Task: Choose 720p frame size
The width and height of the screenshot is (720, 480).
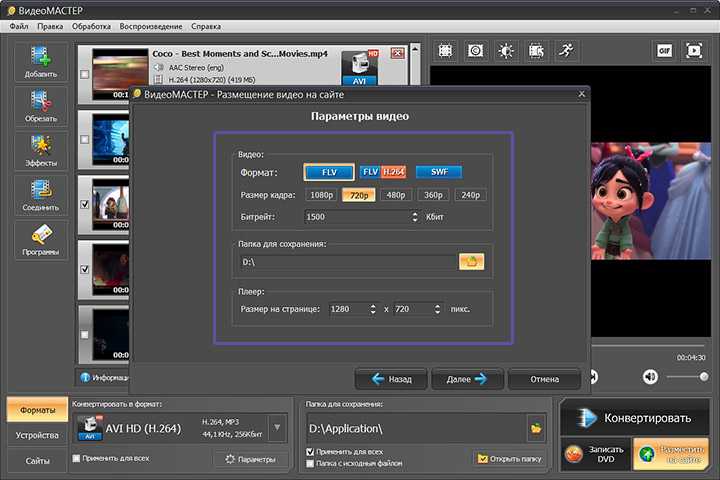Action: click(x=359, y=195)
